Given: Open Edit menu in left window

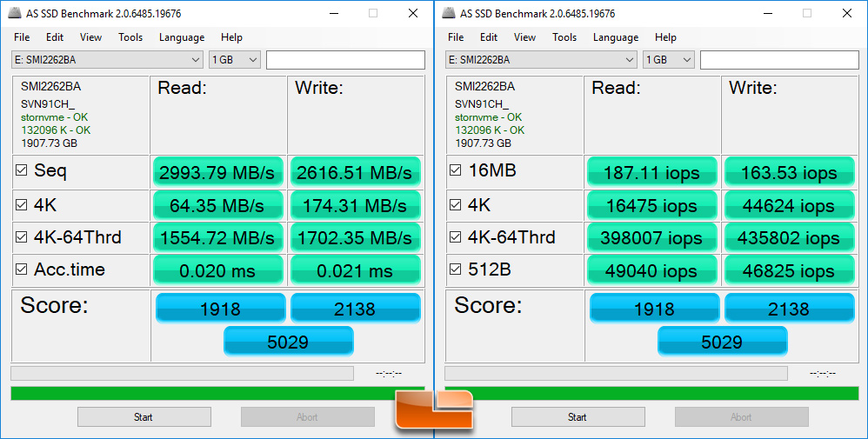Looking at the screenshot, I should [x=55, y=37].
